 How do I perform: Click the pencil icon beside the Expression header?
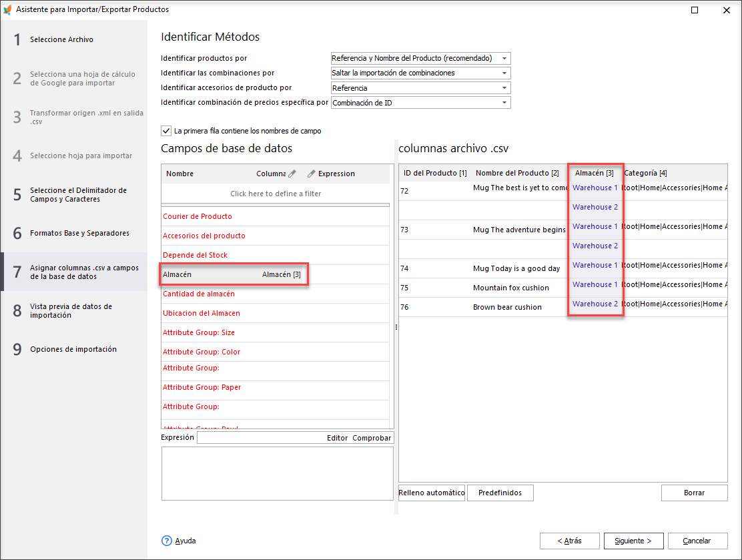click(x=311, y=174)
